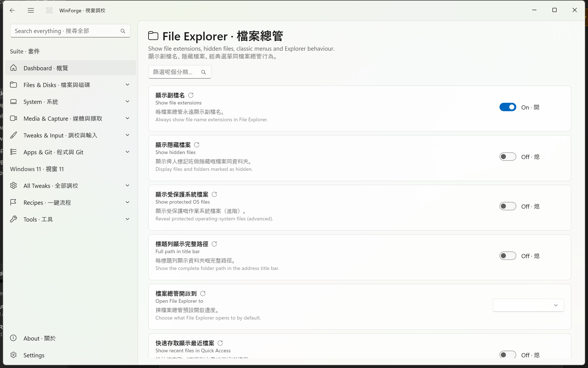Click All Tweaks · 全部調校 label
This screenshot has width=588, height=368.
(51, 186)
